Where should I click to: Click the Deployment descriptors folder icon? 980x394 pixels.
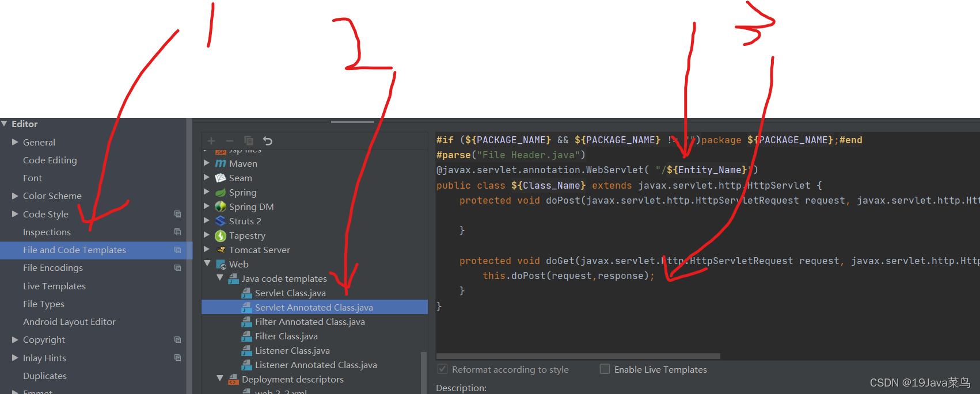pos(233,380)
